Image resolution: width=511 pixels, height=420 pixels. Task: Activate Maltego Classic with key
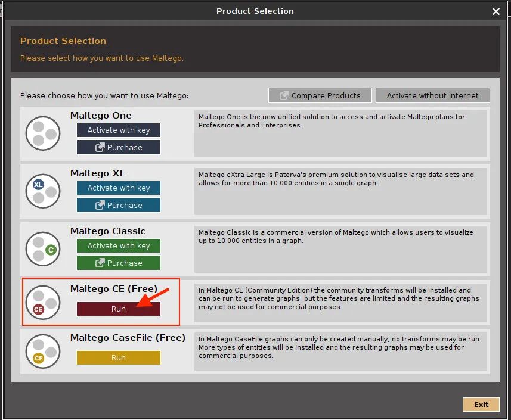click(119, 246)
